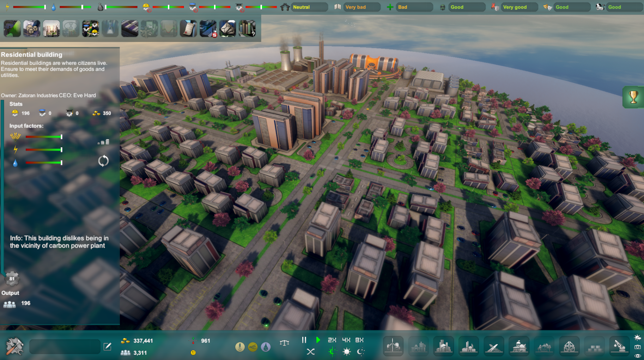Click the money balance 337,441
Viewport: 644px width, 360px height.
click(x=143, y=341)
